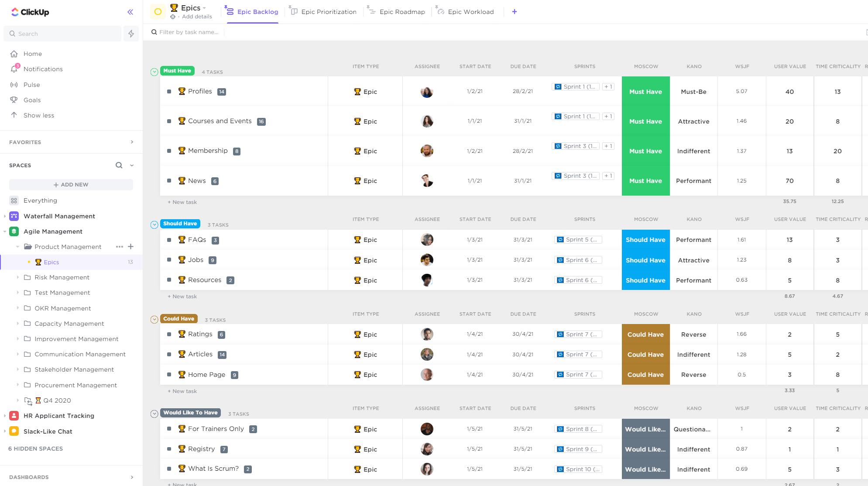
Task: Open Product Management ellipsis menu
Action: coord(119,247)
